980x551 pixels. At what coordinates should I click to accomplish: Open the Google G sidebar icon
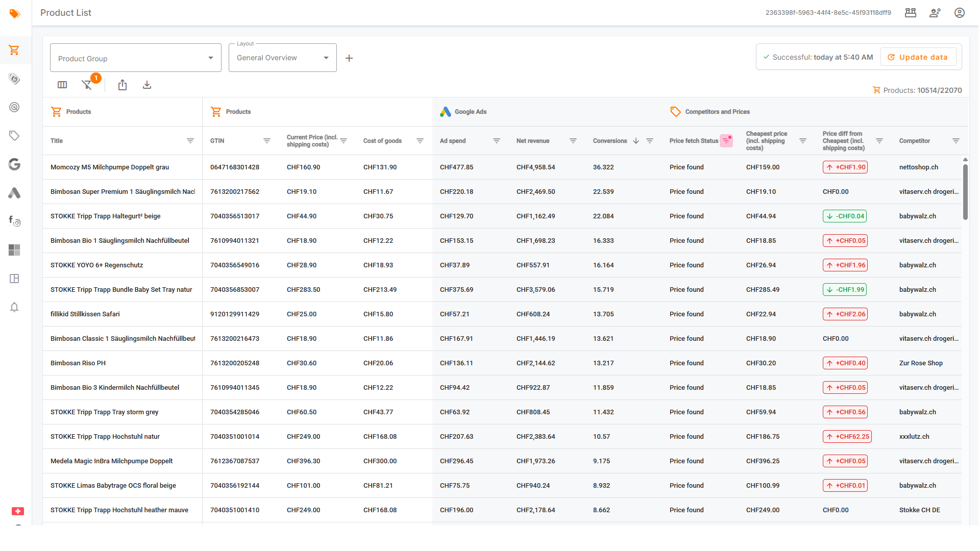point(14,164)
